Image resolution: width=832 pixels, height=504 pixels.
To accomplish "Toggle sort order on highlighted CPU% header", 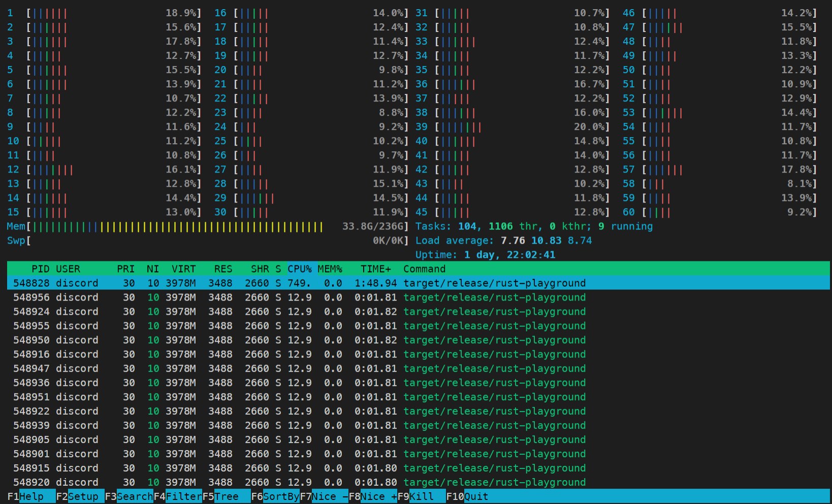I will click(301, 268).
